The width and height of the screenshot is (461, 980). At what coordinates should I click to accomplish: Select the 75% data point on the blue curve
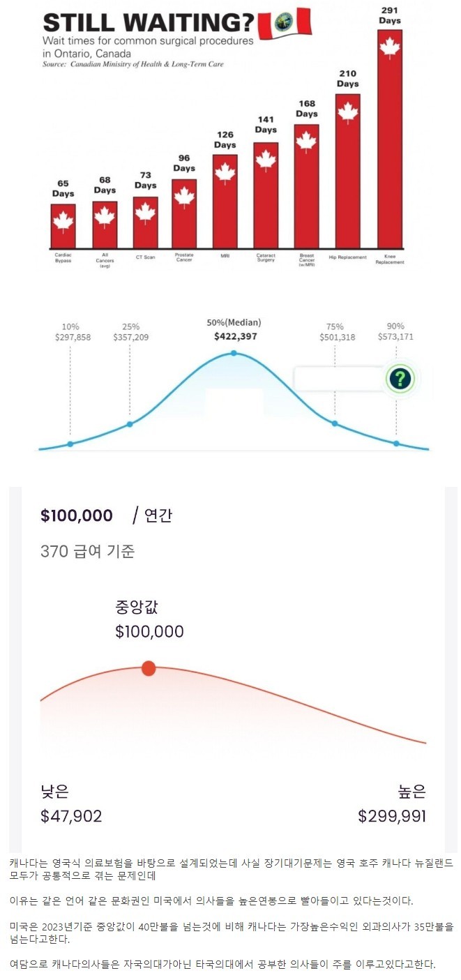[335, 423]
